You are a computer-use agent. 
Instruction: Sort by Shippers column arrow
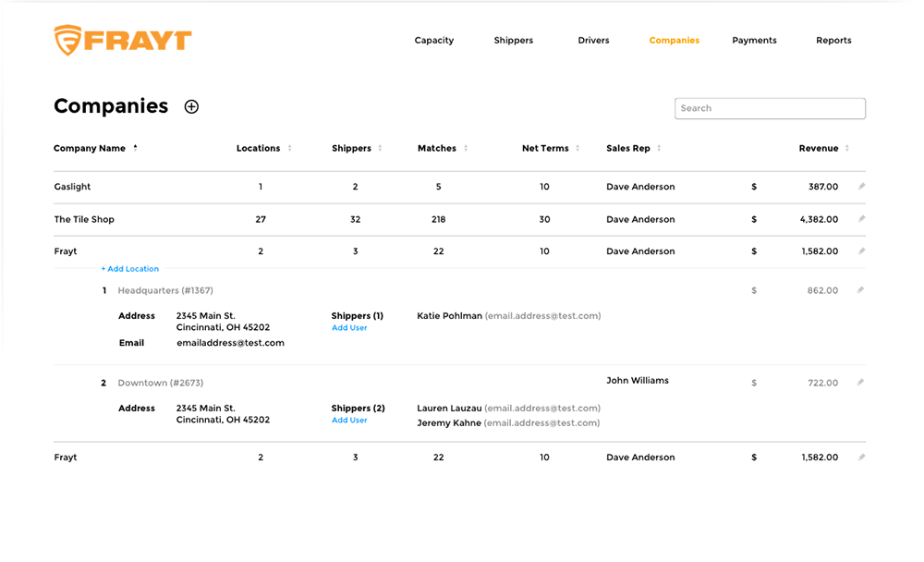click(380, 148)
